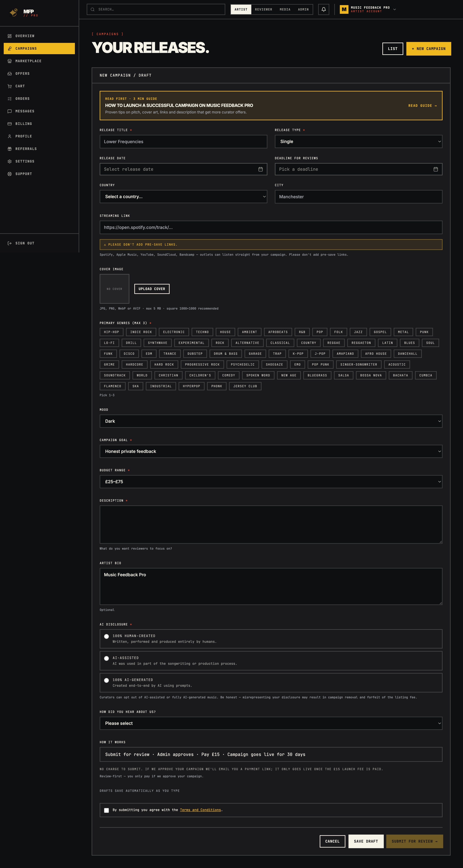This screenshot has width=463, height=868.
Task: Toggle the Industrial genre tag
Action: pos(161,386)
